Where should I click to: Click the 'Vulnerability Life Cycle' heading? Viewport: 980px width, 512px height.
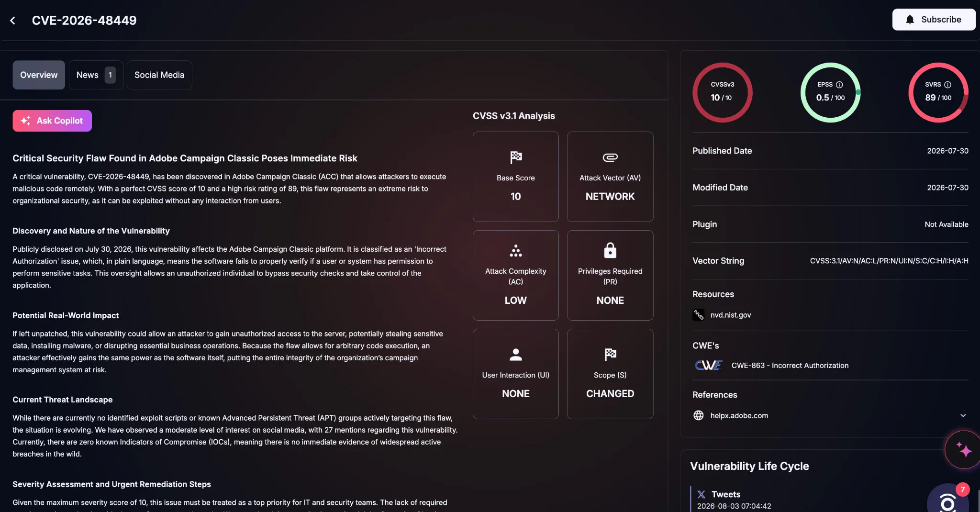coord(749,466)
